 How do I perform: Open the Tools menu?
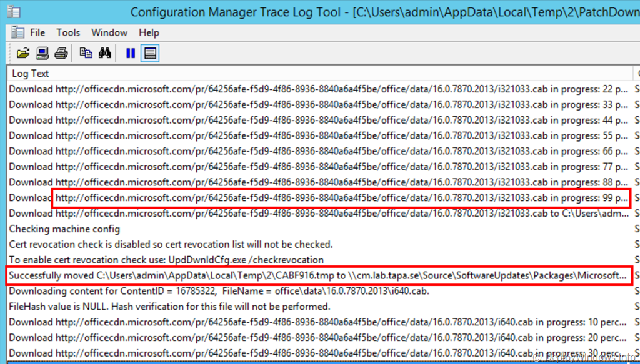click(x=68, y=32)
